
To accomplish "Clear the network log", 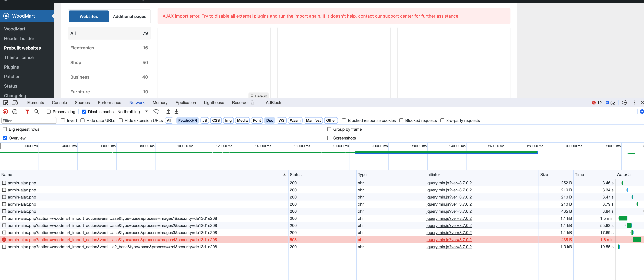I will tap(15, 112).
